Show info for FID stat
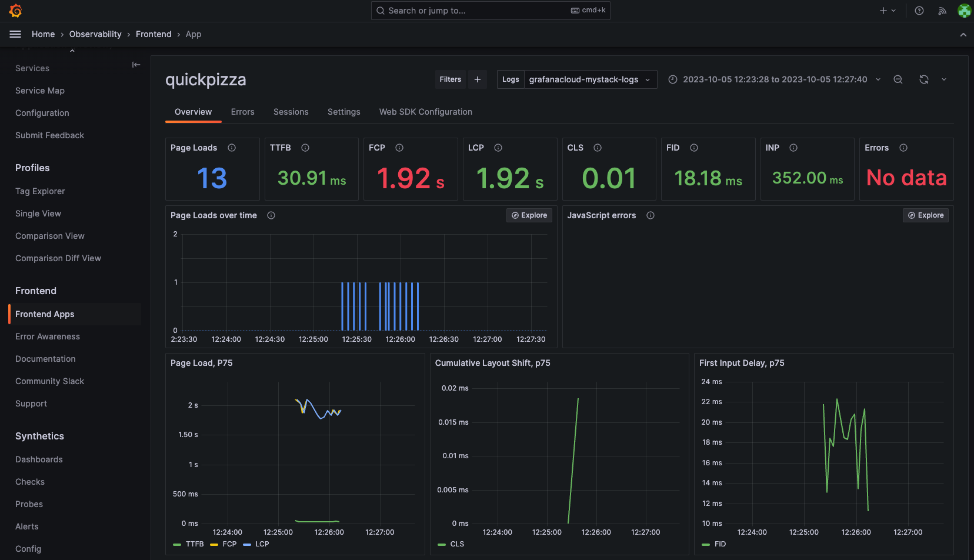Viewport: 974px width, 560px height. [x=694, y=148]
